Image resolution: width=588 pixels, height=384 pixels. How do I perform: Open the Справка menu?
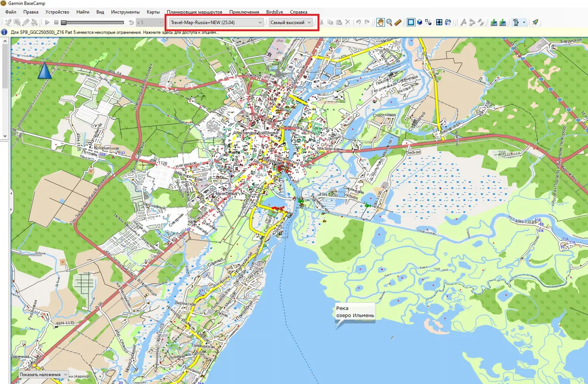click(299, 12)
